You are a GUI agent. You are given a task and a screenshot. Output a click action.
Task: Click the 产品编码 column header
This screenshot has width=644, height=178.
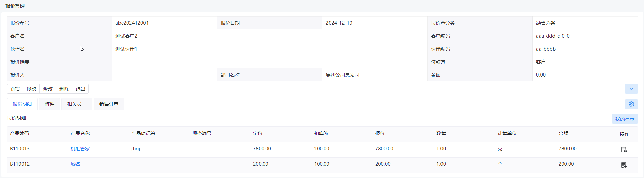click(19, 133)
